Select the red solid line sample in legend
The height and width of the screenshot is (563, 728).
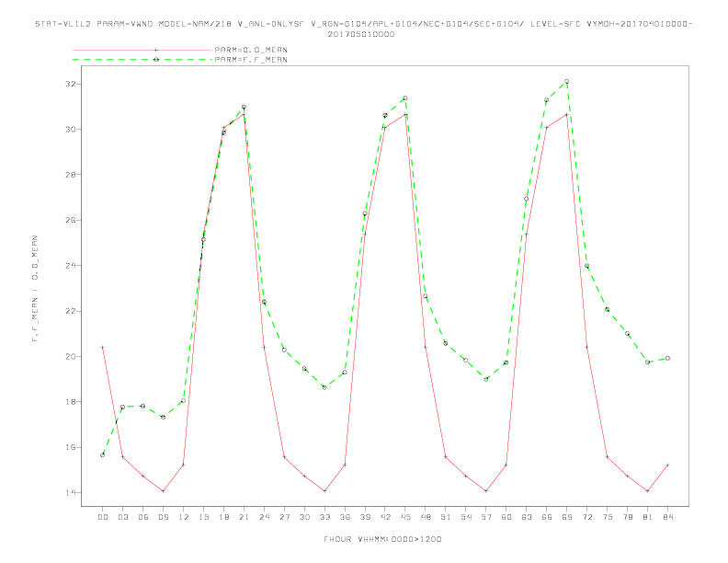point(142,50)
